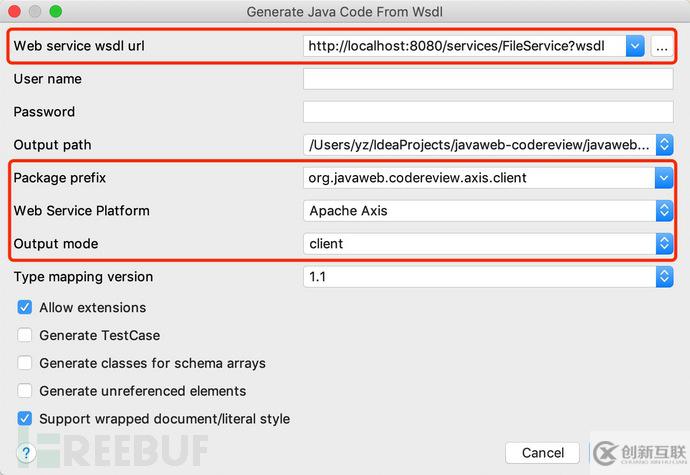Click the Cancel button
The height and width of the screenshot is (475, 690).
click(x=543, y=453)
